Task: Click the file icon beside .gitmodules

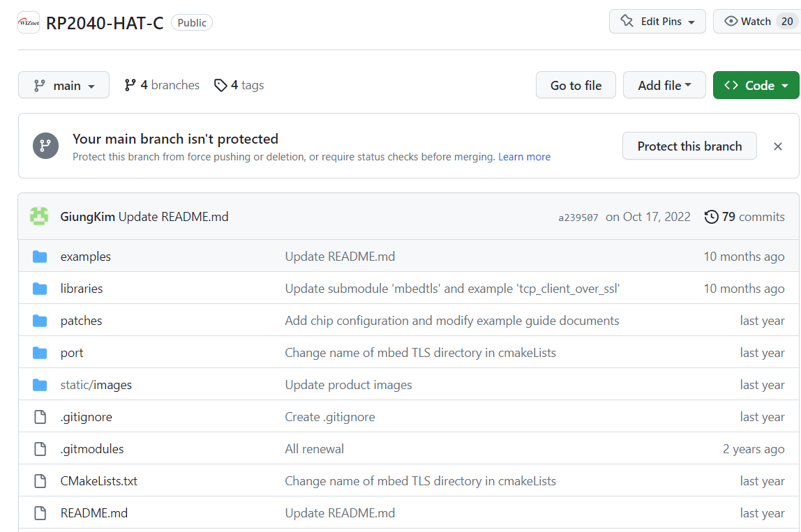Action: point(40,449)
